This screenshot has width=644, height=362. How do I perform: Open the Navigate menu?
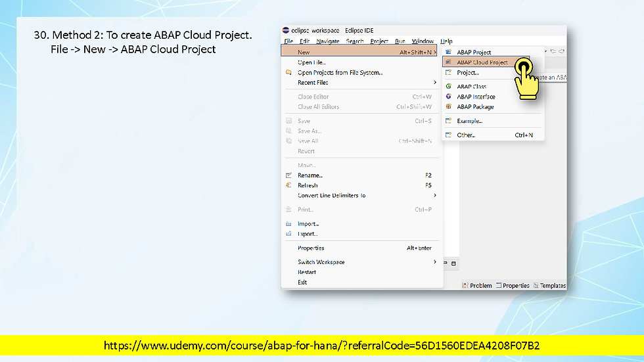327,41
